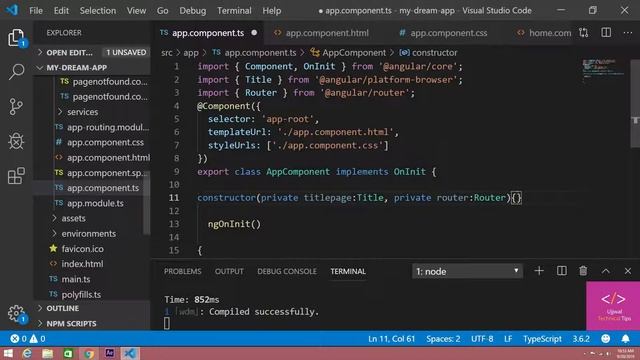Open the Debug view bug icon
This screenshot has width=640, height=360.
(16, 141)
